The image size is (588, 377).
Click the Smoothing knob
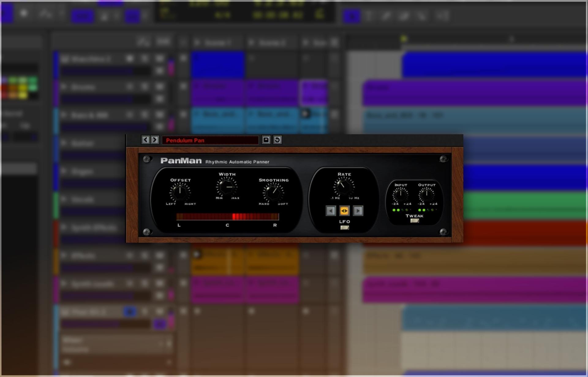point(273,192)
